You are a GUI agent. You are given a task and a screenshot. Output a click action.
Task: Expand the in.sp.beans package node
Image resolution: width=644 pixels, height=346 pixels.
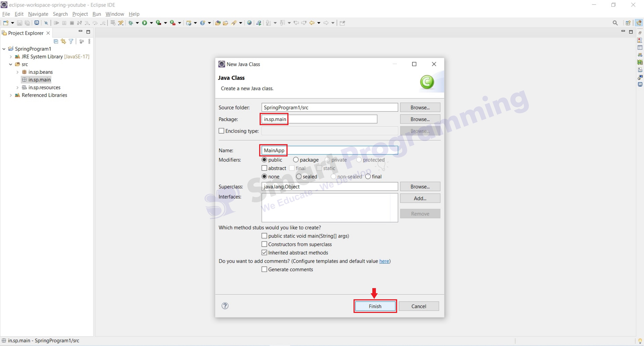tap(17, 72)
